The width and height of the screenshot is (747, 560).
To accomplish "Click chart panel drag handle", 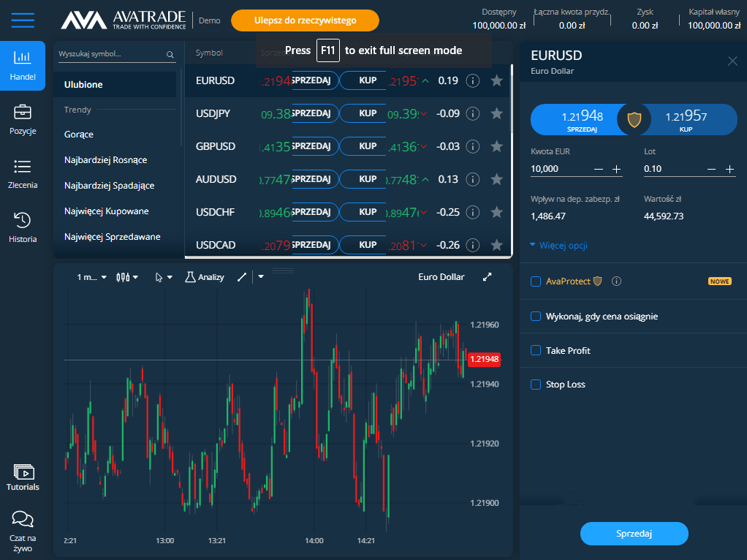I will [283, 271].
